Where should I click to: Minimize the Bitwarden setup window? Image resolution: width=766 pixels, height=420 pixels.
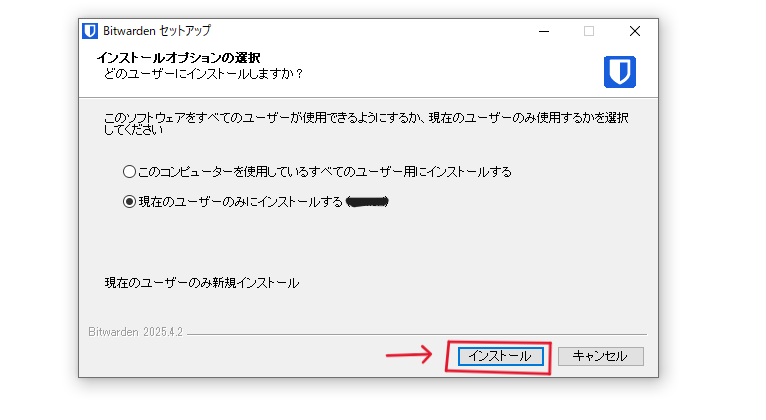[544, 31]
